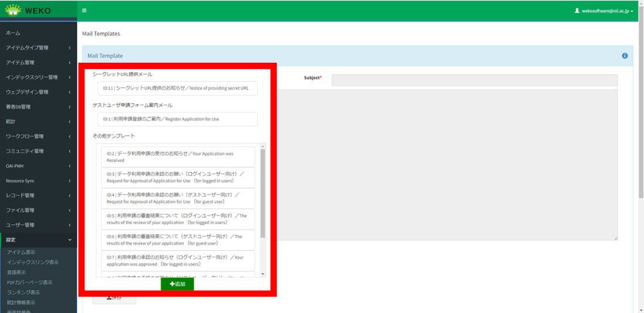Image resolution: width=644 pixels, height=313 pixels.
Task: Collapse the 設定 sidebar section
Action: click(x=38, y=240)
